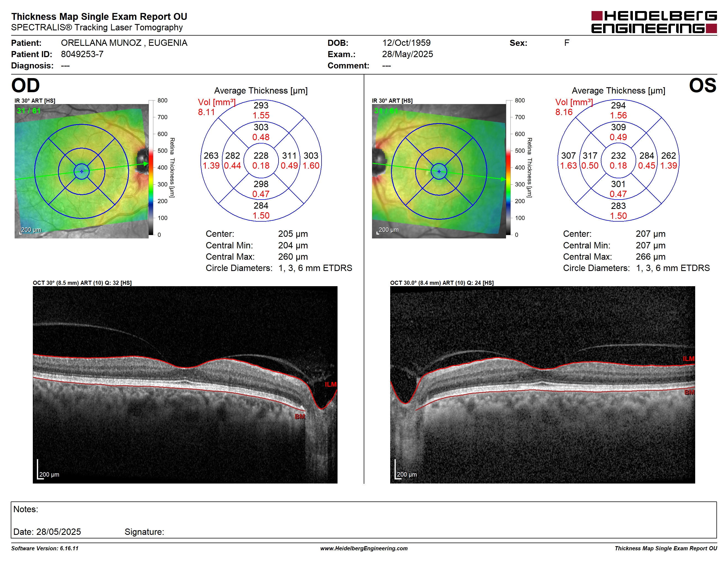Click OD outer superior thickness '293'
728x563 pixels.
261,105
